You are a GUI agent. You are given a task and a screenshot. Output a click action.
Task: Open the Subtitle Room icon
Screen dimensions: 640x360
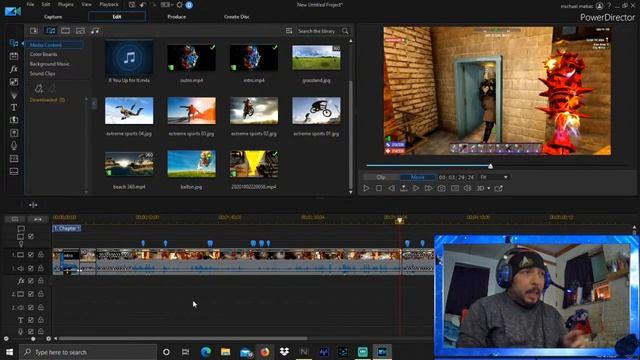click(14, 171)
